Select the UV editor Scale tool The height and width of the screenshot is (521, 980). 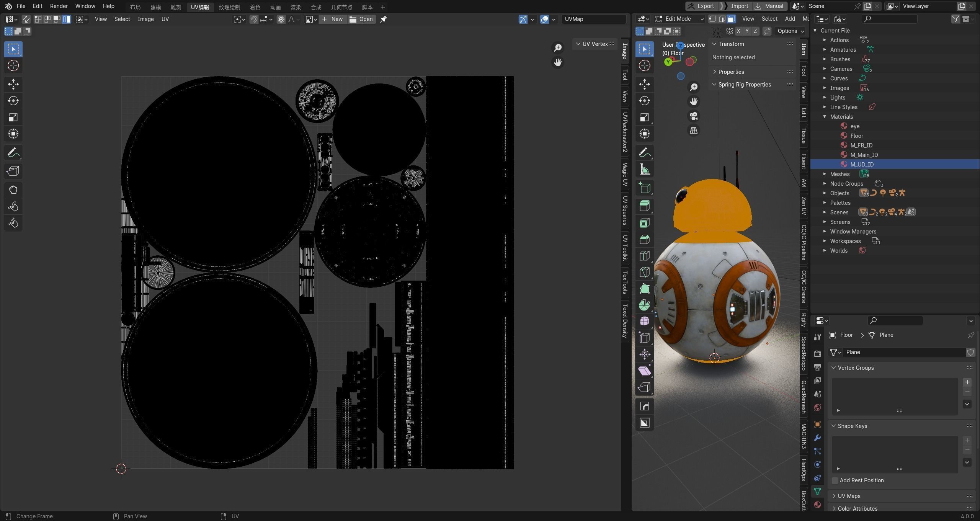point(13,117)
